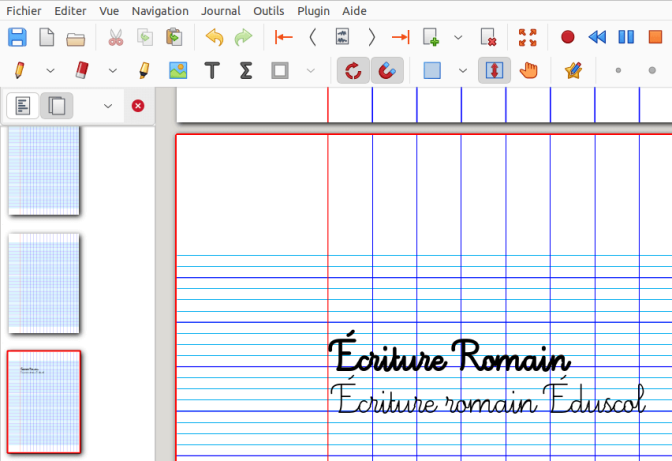Toggle rotation snapping
Viewport: 672px width, 461px height.
click(x=353, y=70)
